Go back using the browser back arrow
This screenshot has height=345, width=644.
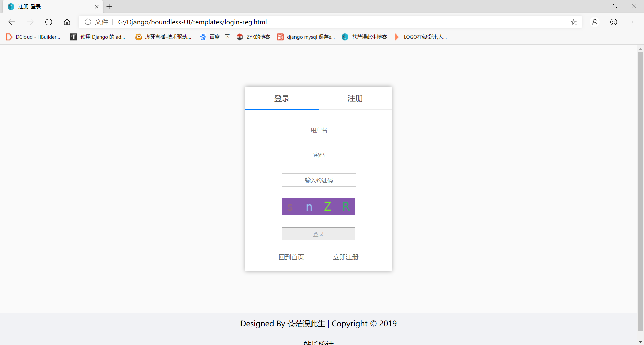point(12,22)
